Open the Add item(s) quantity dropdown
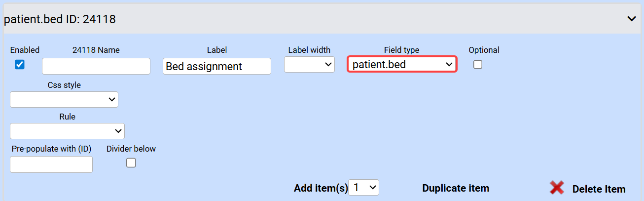 click(363, 188)
